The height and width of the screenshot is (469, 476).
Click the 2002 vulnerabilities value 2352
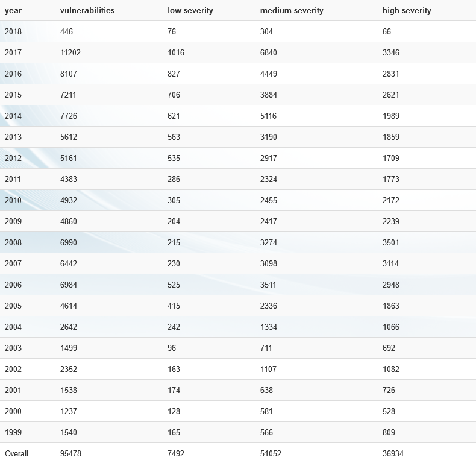[x=69, y=369]
